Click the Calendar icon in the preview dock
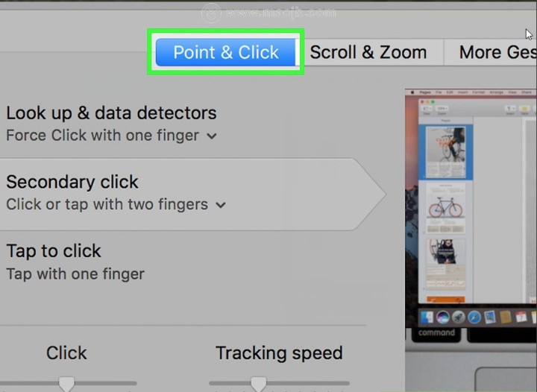Image resolution: width=537 pixels, height=392 pixels. click(x=521, y=317)
